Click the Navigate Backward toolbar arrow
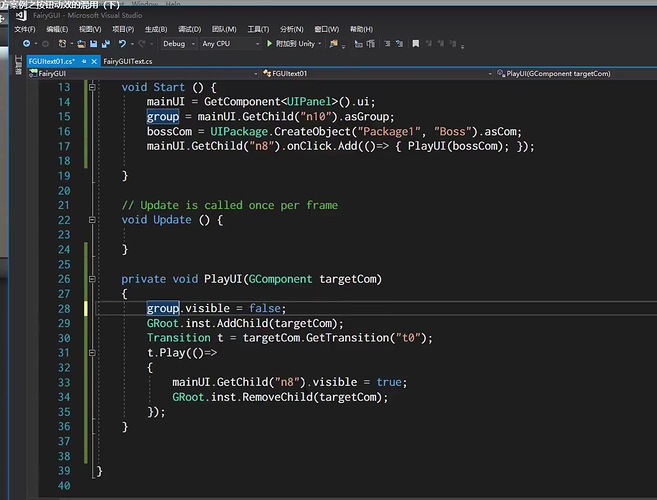This screenshot has width=657, height=500. coord(25,44)
